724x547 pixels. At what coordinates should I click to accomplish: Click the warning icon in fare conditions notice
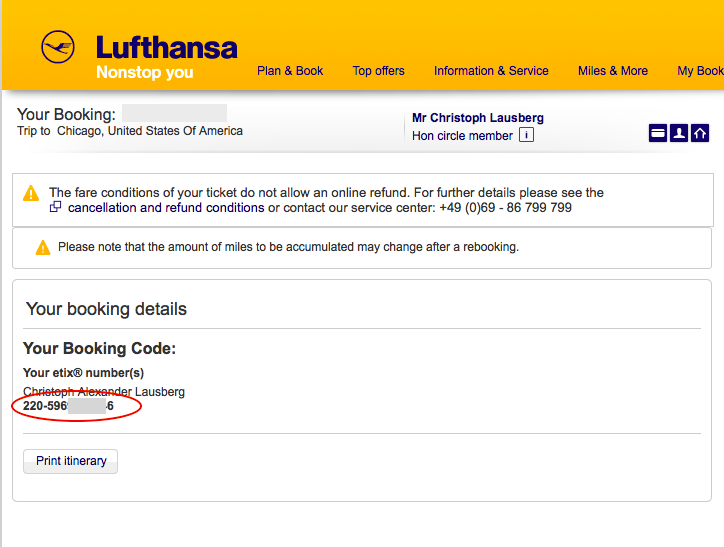click(31, 193)
